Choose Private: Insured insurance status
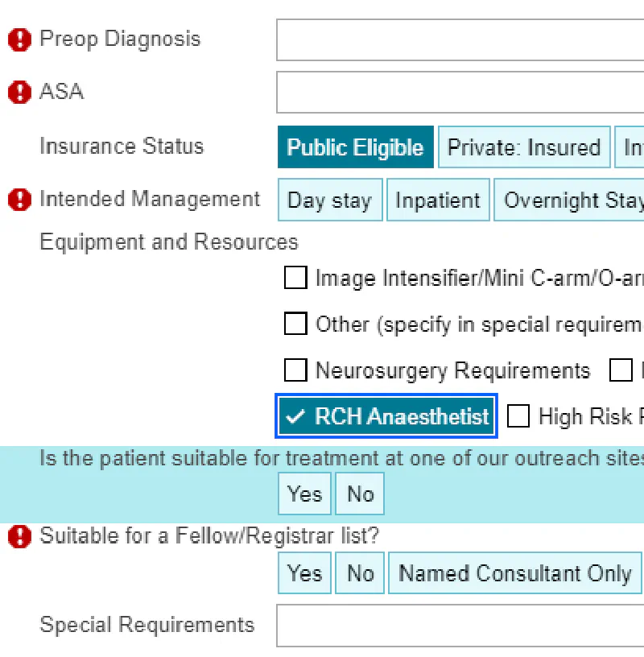 click(x=524, y=147)
